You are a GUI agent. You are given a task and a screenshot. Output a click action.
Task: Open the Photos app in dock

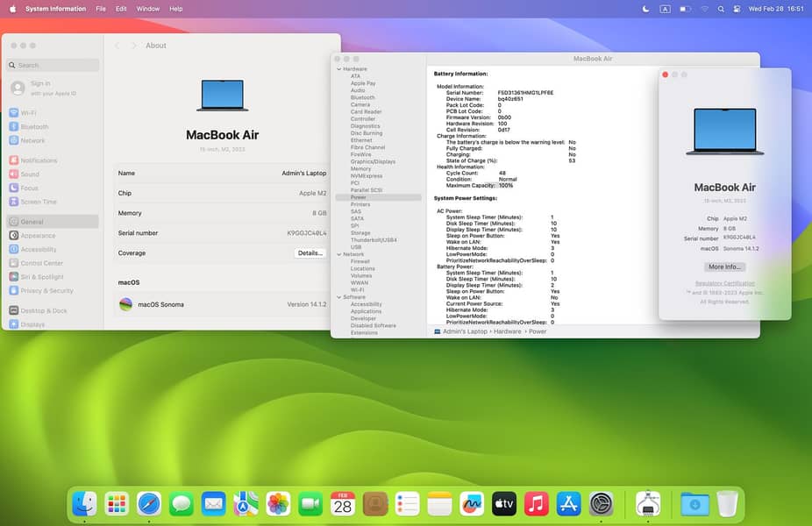278,503
